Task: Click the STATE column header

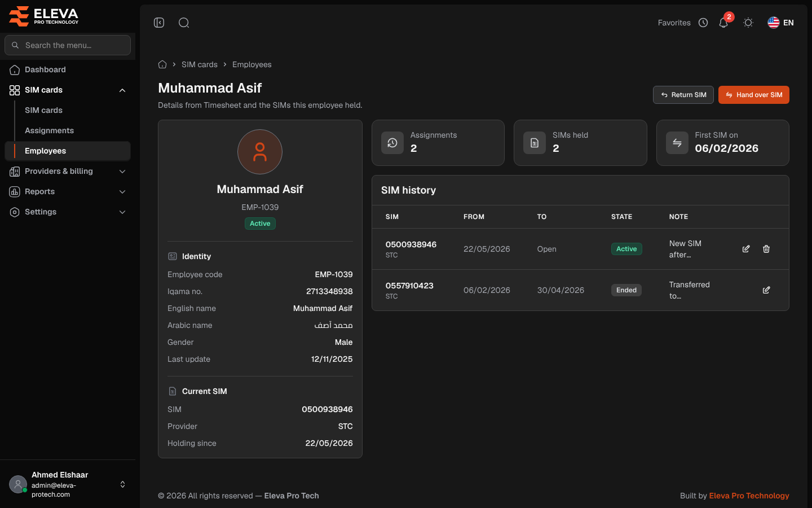Action: pyautogui.click(x=621, y=217)
